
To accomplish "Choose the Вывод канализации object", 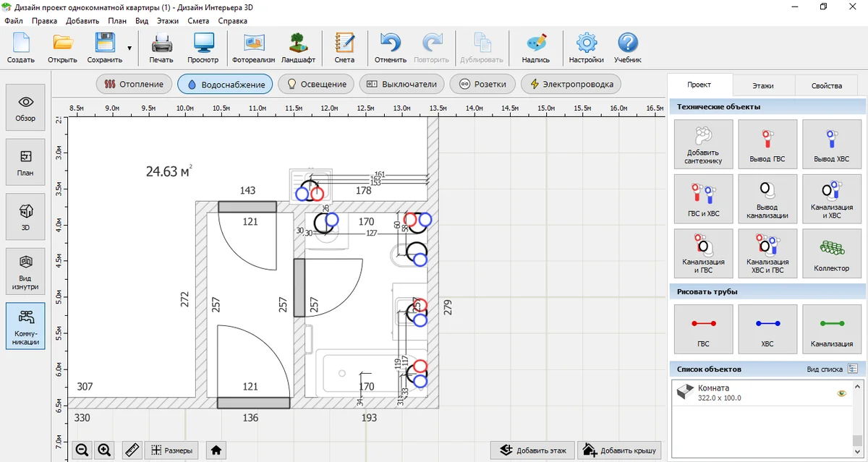I will click(x=767, y=199).
